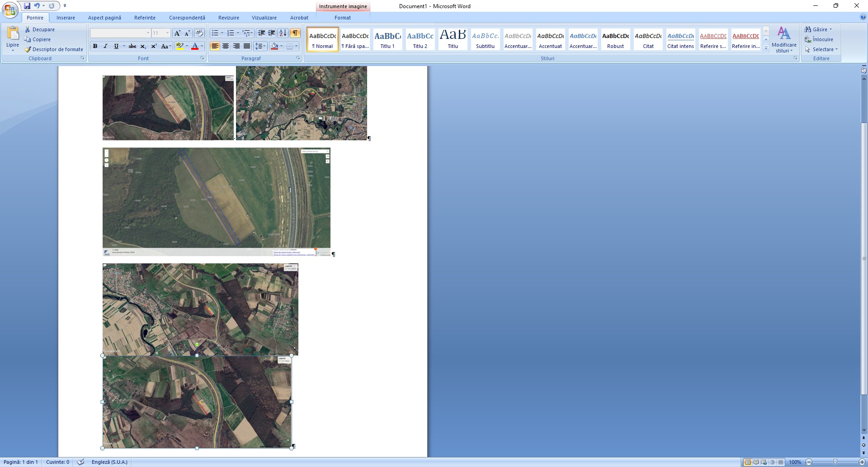This screenshot has width=868, height=467.
Task: Click the wide aerial map image
Action: click(x=216, y=201)
